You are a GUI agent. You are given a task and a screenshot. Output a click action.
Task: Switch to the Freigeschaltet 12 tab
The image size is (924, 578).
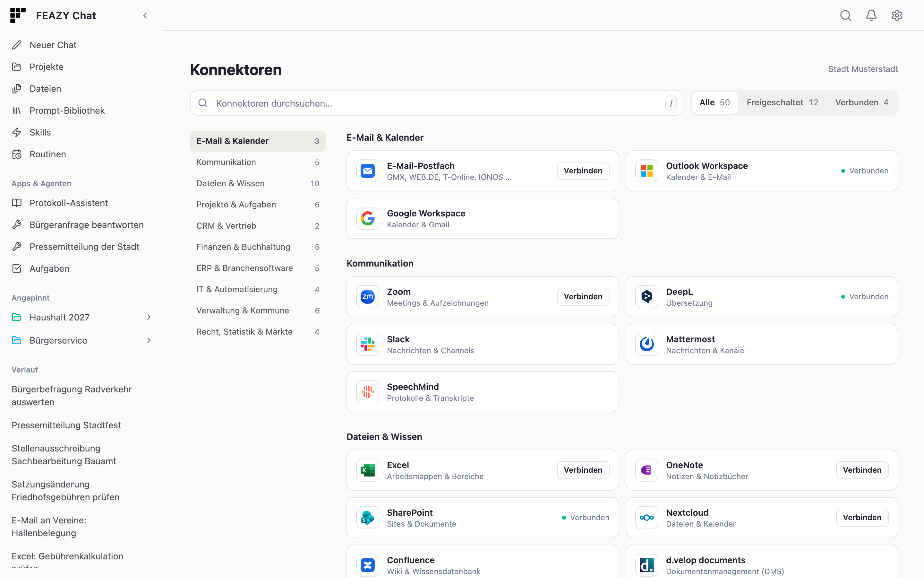pyautogui.click(x=782, y=102)
